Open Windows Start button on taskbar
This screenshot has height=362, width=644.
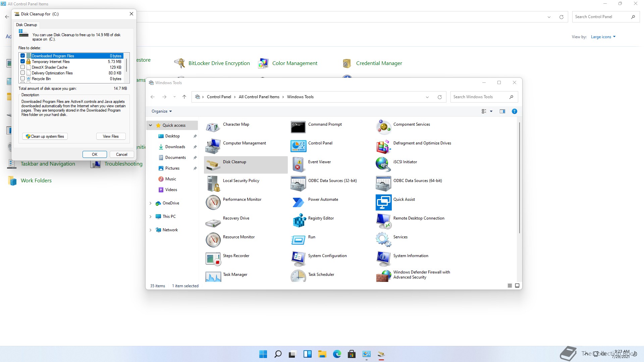coord(263,354)
